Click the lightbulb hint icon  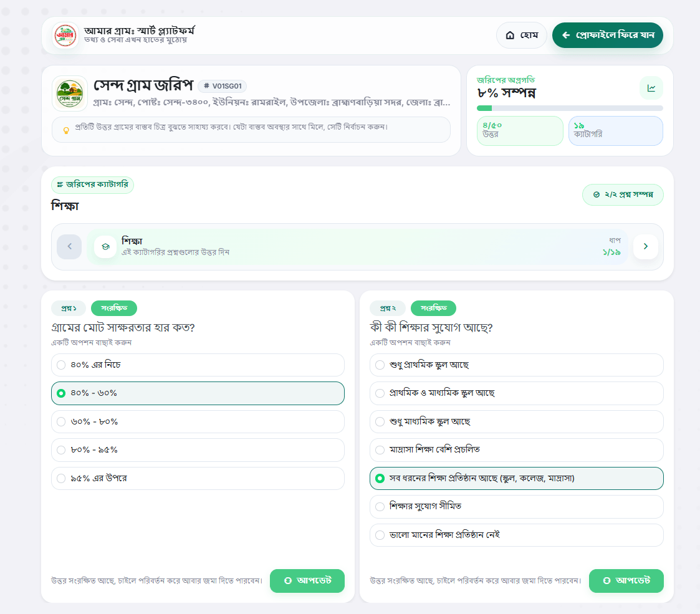(x=66, y=130)
